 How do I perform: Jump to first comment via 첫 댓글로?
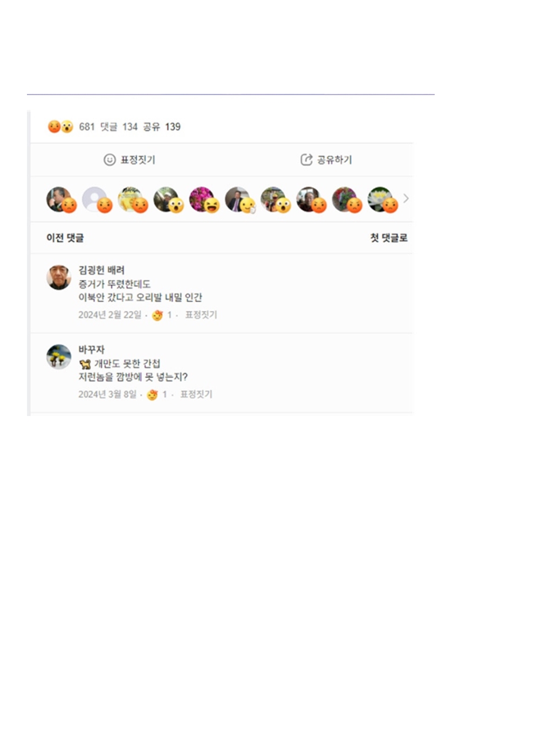coord(389,238)
